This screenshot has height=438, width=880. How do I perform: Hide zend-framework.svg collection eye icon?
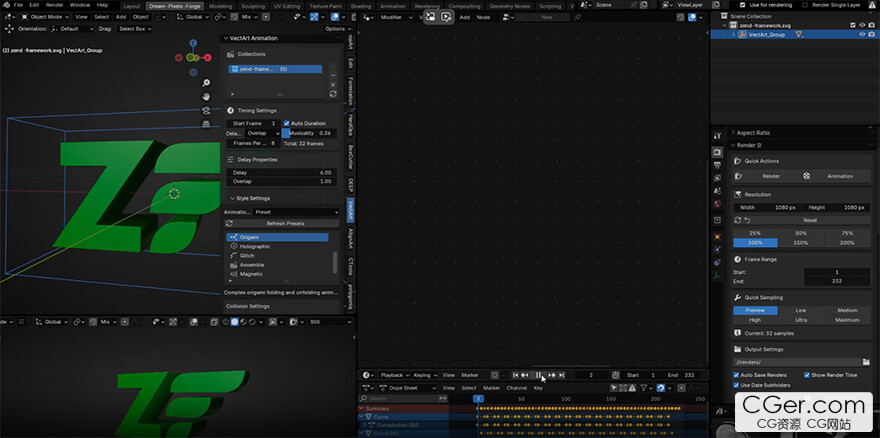click(x=862, y=25)
